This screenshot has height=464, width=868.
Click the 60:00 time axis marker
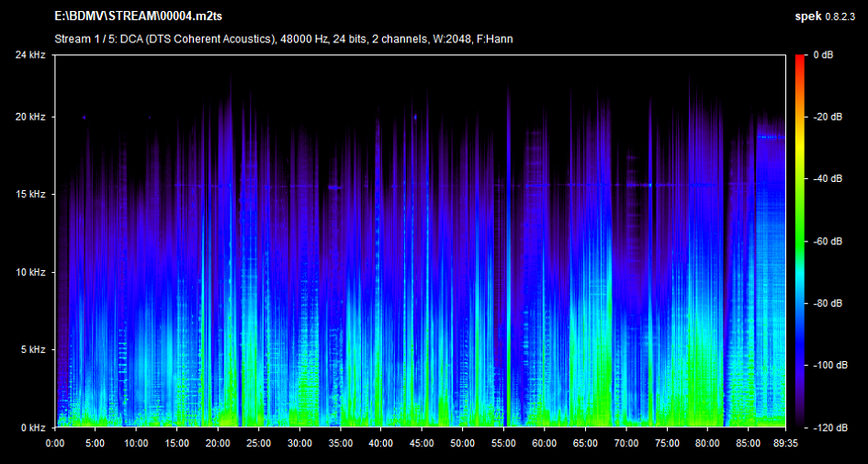point(544,442)
